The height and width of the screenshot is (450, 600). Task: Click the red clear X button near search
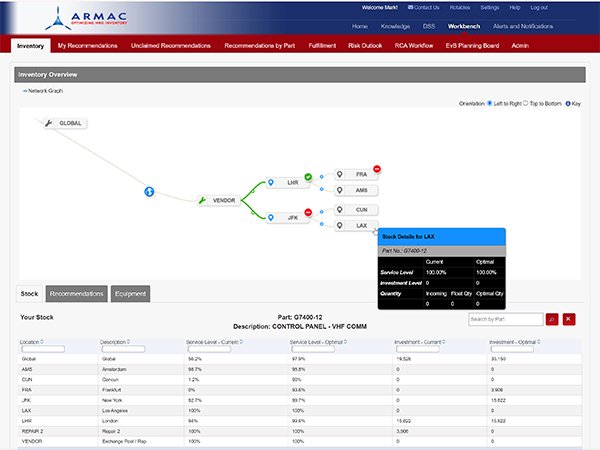coord(569,319)
